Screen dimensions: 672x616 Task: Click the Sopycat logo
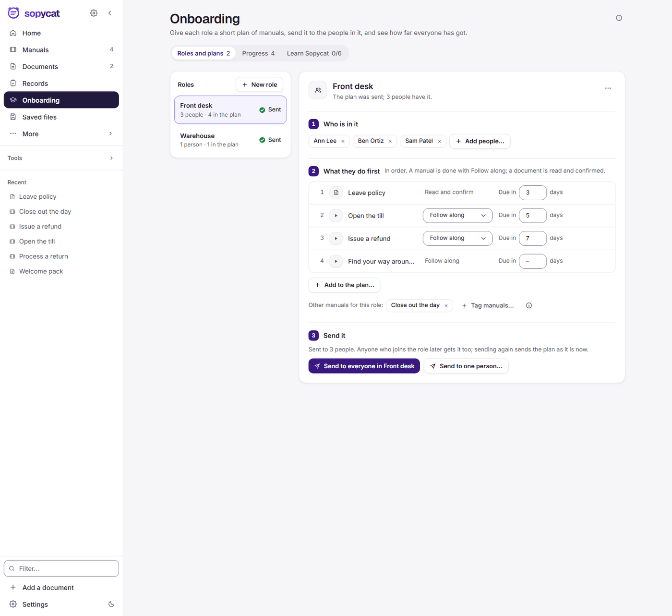point(34,13)
